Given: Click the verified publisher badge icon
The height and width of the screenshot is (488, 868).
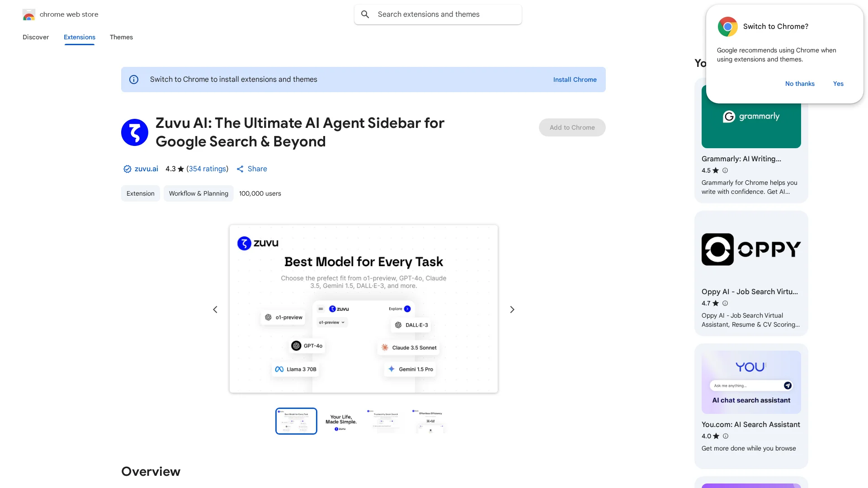Looking at the screenshot, I should (127, 169).
